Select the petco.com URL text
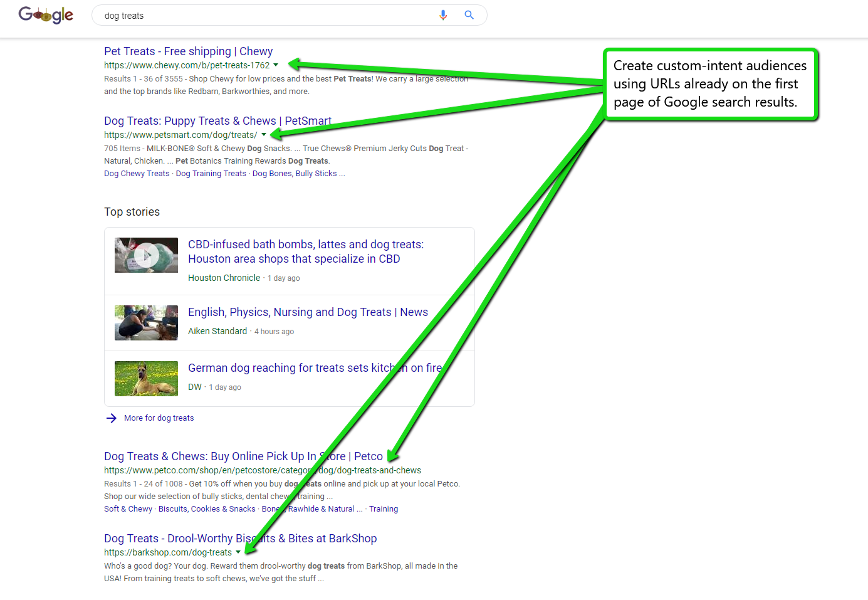Screen dimensions: 868x600 (x=263, y=470)
